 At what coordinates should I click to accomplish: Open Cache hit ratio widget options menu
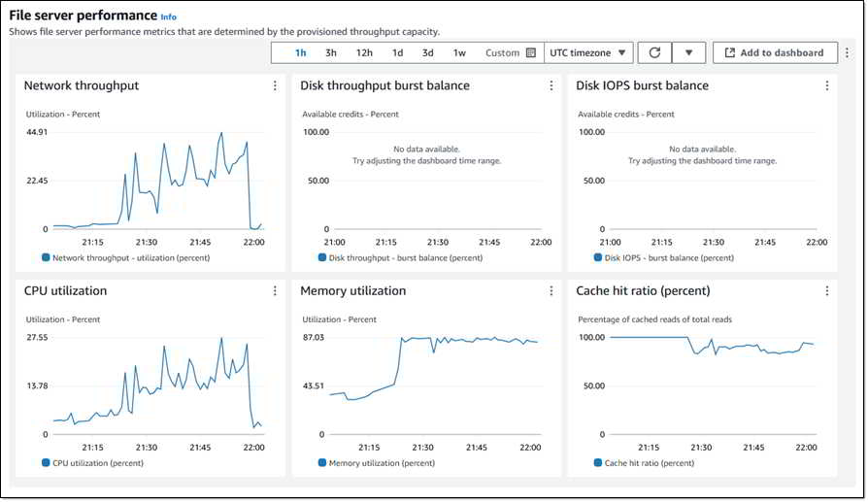[x=826, y=291]
